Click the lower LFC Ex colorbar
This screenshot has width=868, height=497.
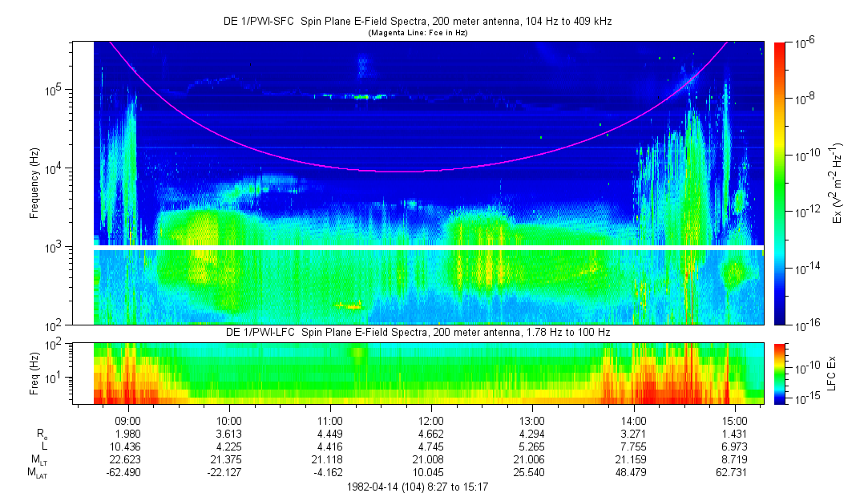tap(781, 374)
